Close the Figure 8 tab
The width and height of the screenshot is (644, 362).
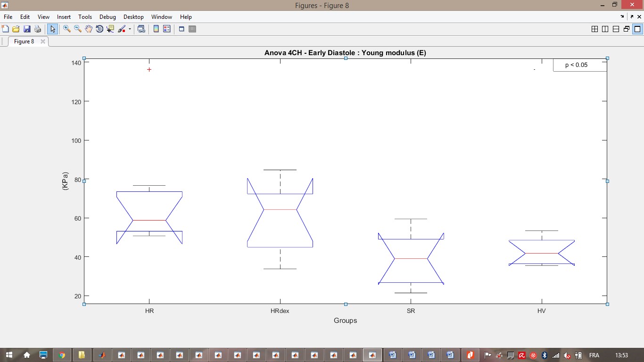point(42,41)
